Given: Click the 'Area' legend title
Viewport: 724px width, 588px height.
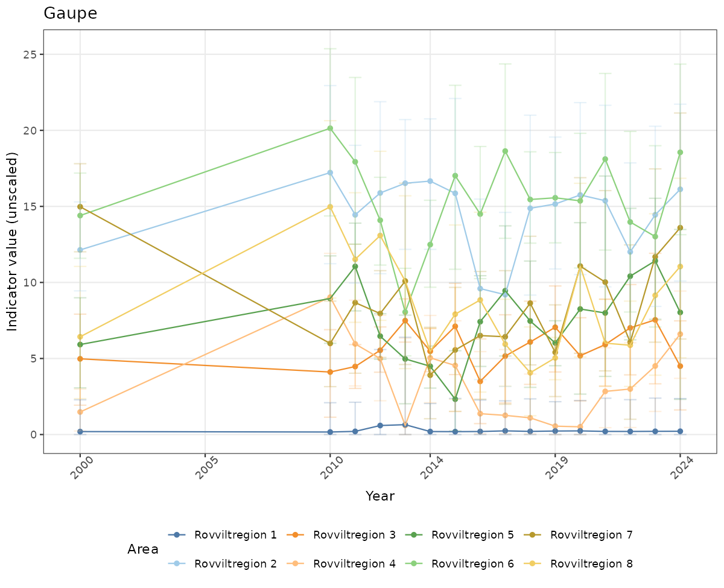Looking at the screenshot, I should click(143, 549).
